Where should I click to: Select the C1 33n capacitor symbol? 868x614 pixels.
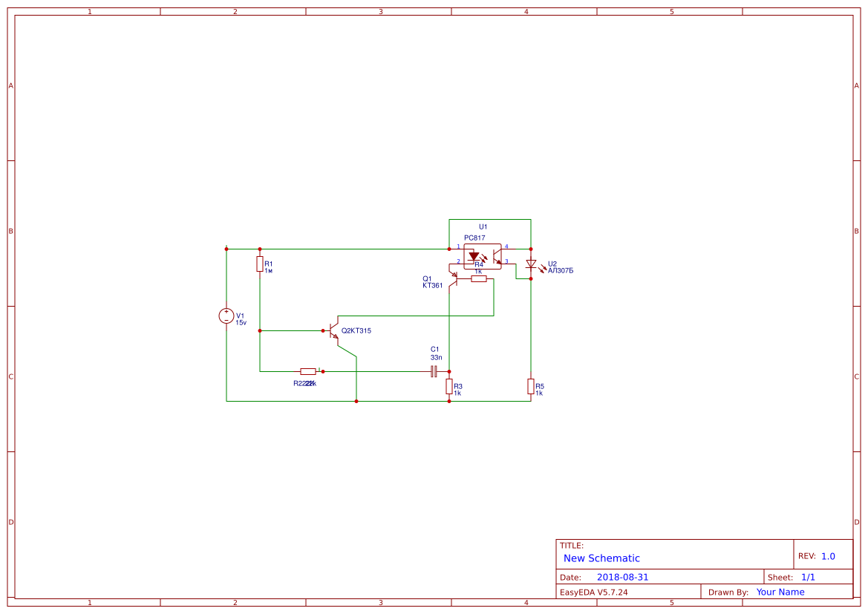click(434, 371)
